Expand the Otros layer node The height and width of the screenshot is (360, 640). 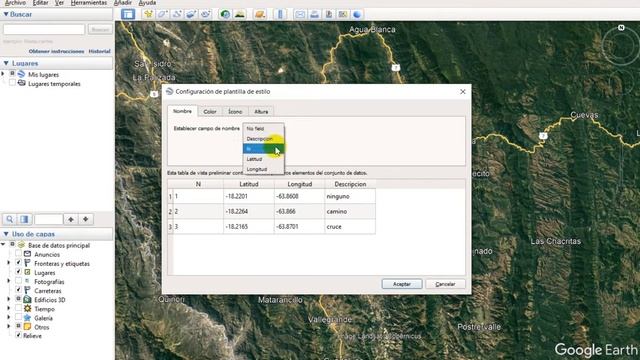[9, 327]
